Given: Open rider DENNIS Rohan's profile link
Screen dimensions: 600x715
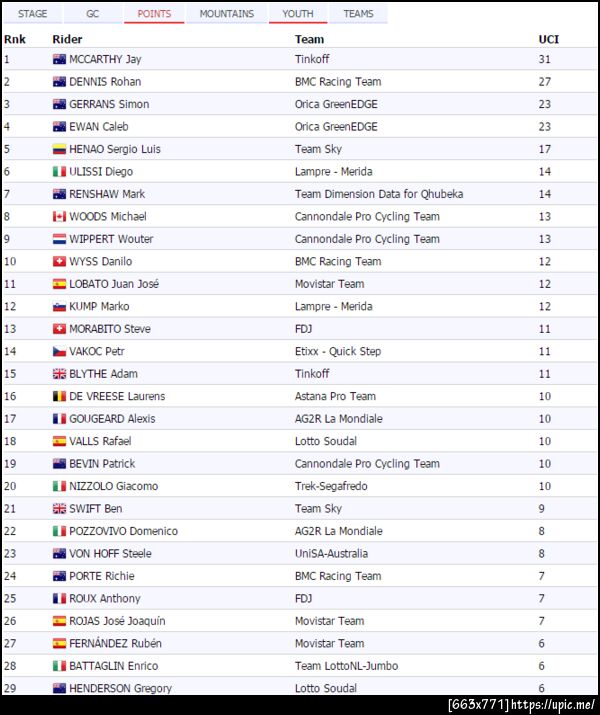Looking at the screenshot, I should pyautogui.click(x=105, y=82).
